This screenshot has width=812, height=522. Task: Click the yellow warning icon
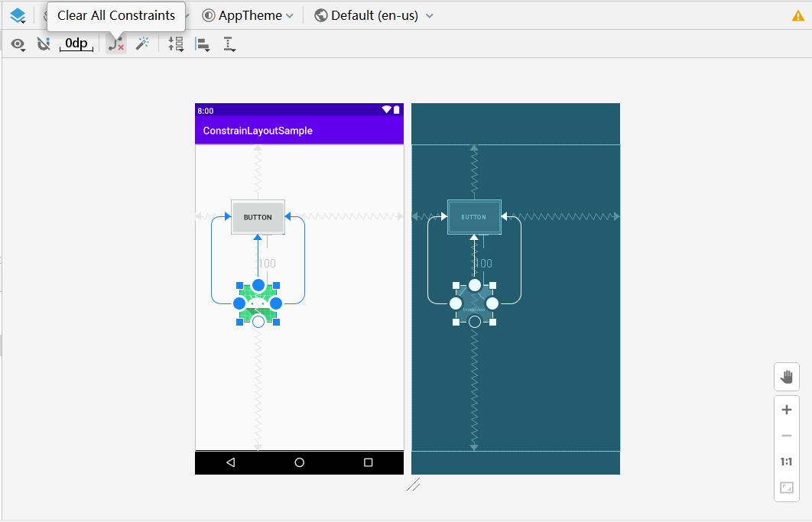tap(798, 16)
